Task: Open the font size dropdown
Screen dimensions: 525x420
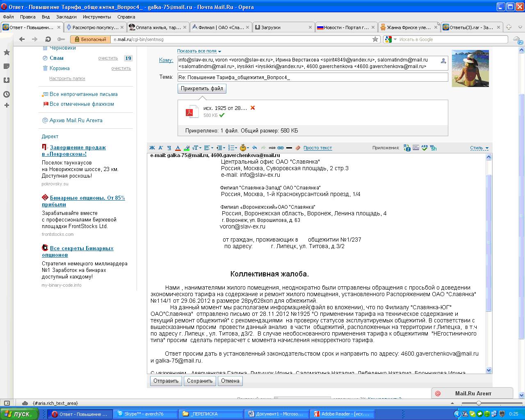Action: (x=196, y=148)
